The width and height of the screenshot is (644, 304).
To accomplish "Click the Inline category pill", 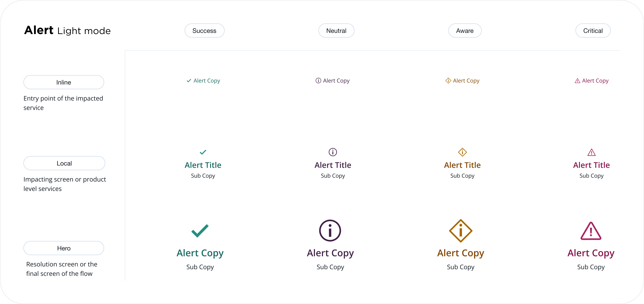I will click(64, 82).
